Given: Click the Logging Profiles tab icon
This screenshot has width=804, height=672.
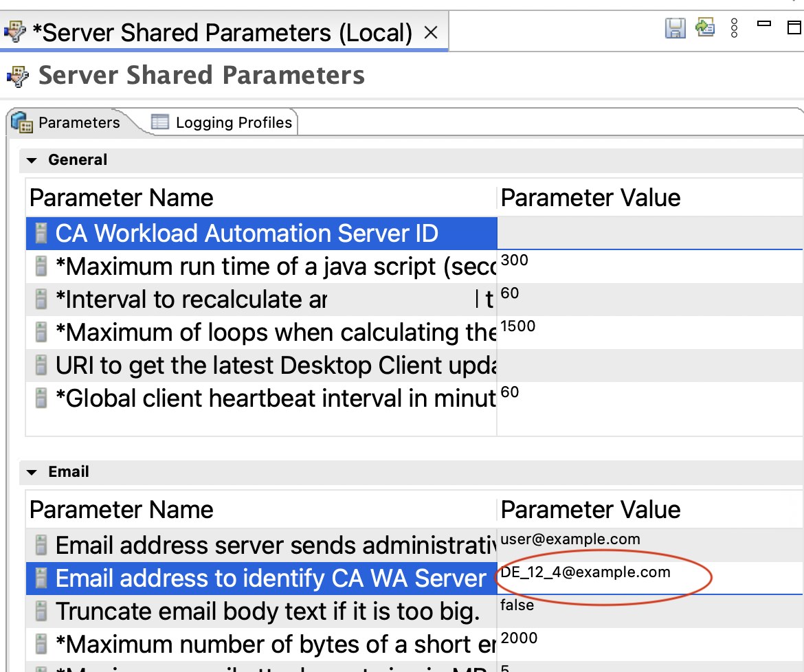Looking at the screenshot, I should [x=160, y=122].
